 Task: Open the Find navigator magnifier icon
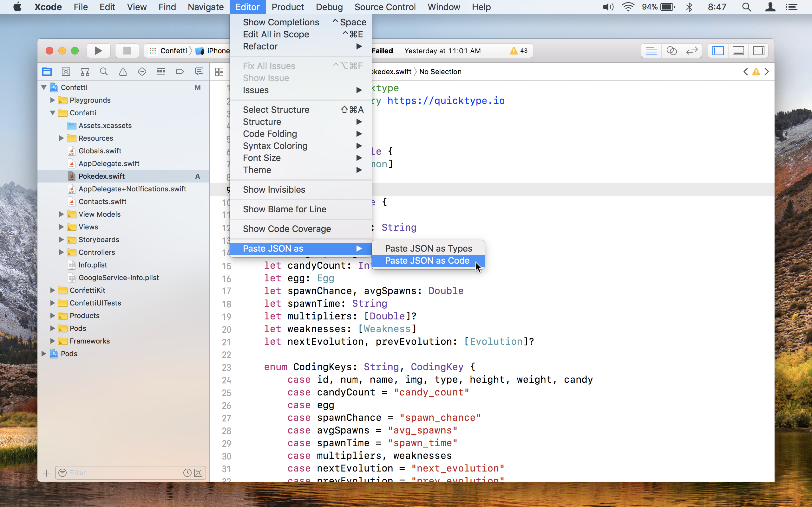tap(104, 71)
